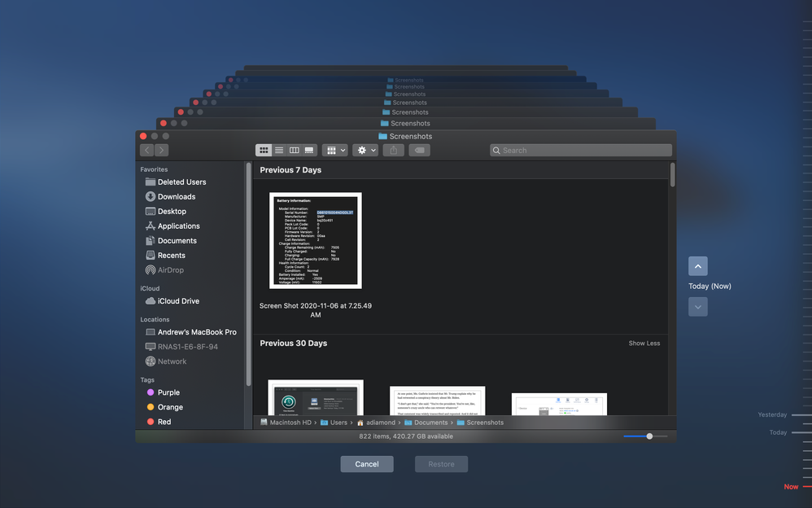The image size is (812, 508).
Task: Go back with the left arrow
Action: coord(147,151)
